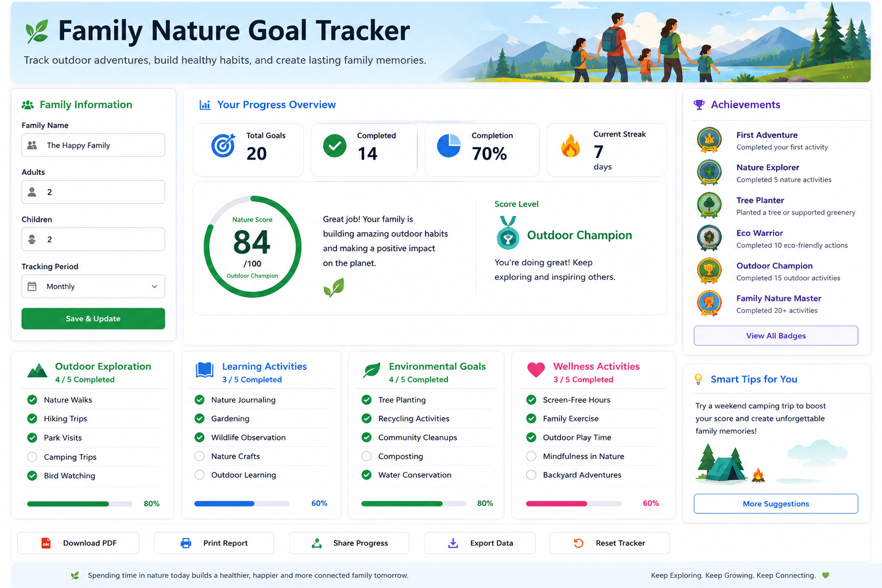Click the Wellness Activities heart icon

pyautogui.click(x=536, y=370)
